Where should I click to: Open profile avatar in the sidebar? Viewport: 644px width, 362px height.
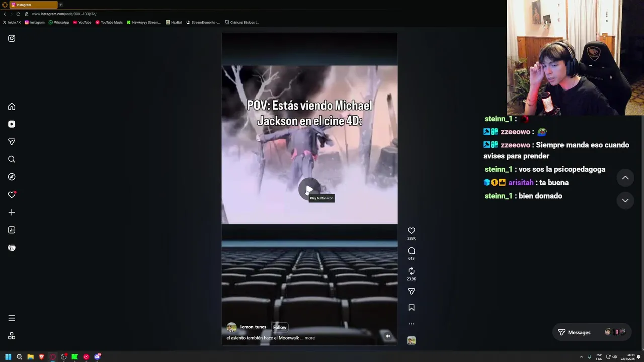coord(12,248)
